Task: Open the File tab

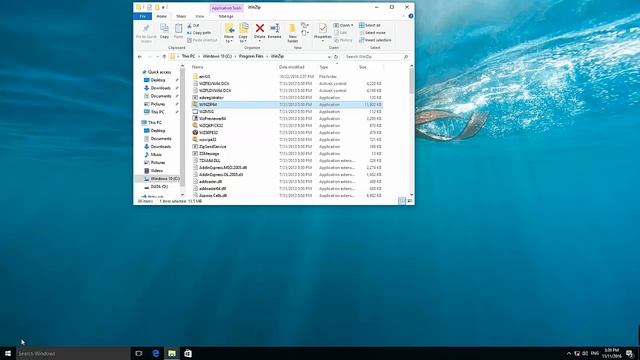Action: click(142, 16)
